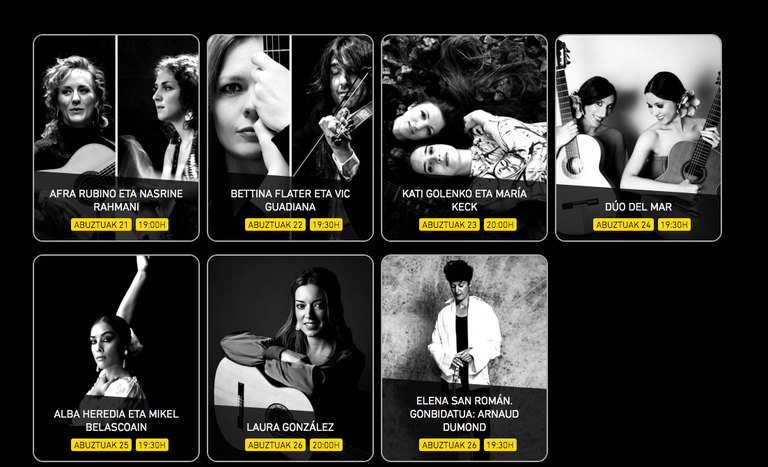Click the Afra Rubino eta Nasrine Rahmani title
The image size is (768, 467).
pos(116,200)
